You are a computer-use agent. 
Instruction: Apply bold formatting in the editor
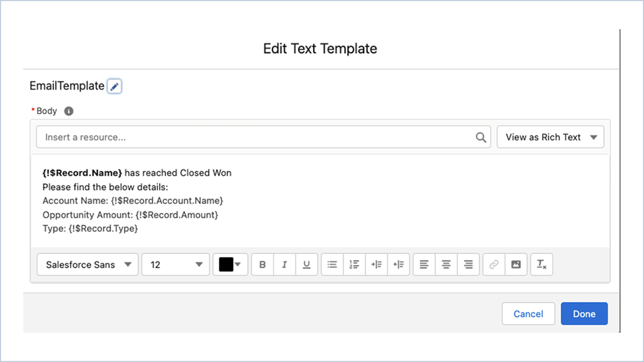(262, 264)
